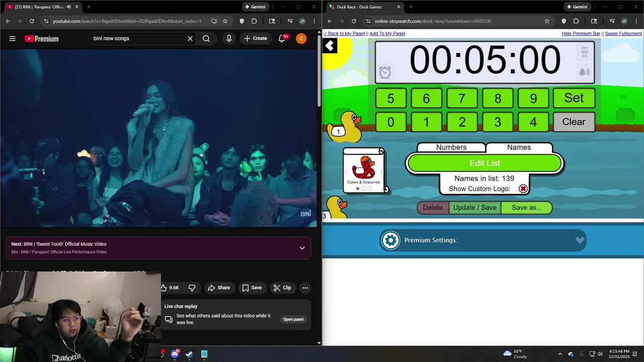Screen dimensions: 644x362
Task: Open new tab in YouTube browser window
Action: point(89,7)
